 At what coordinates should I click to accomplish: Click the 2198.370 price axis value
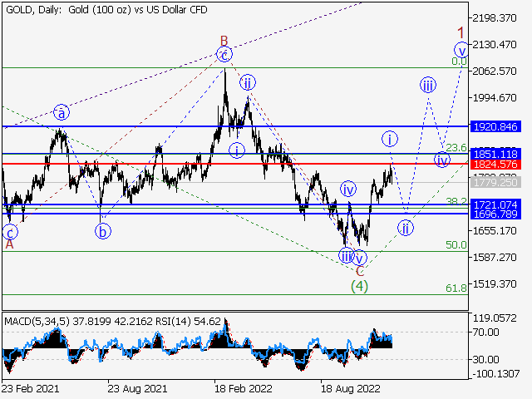[495, 18]
